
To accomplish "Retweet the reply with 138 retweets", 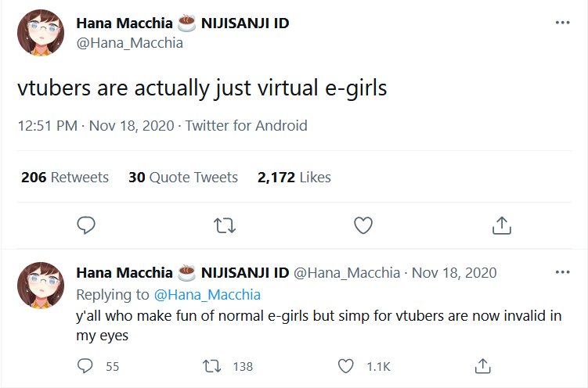I will pos(212,366).
